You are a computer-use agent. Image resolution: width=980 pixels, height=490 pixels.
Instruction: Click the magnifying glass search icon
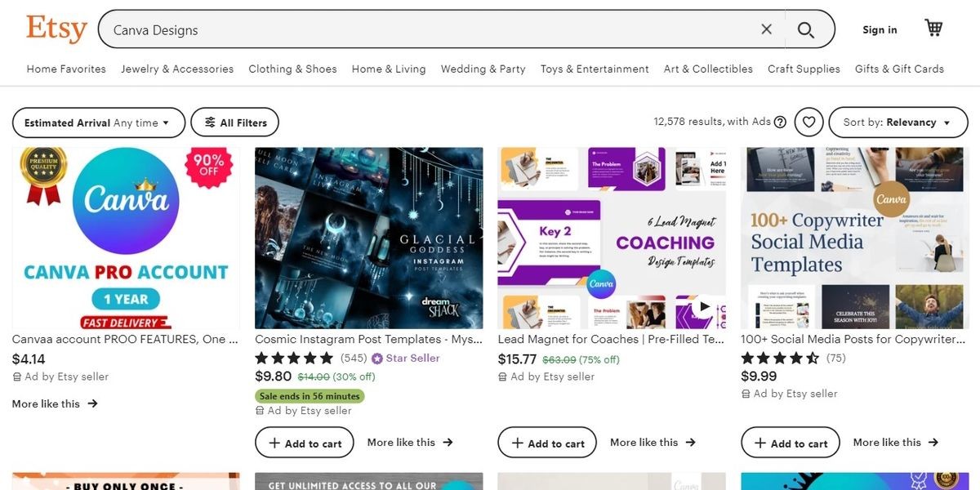[806, 29]
